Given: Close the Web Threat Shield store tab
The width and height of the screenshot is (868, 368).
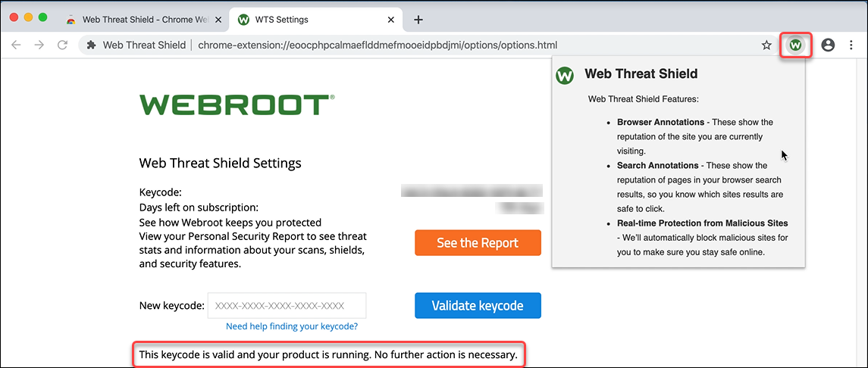Looking at the screenshot, I should 218,20.
